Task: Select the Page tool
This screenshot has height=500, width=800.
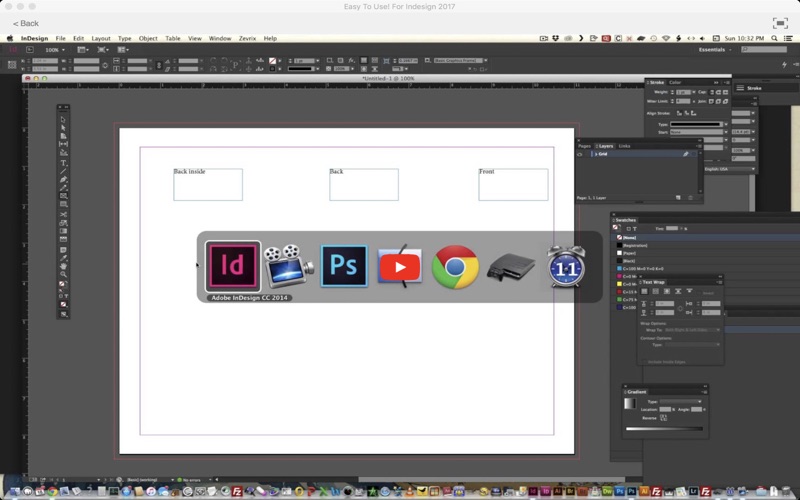Action: coord(63,136)
